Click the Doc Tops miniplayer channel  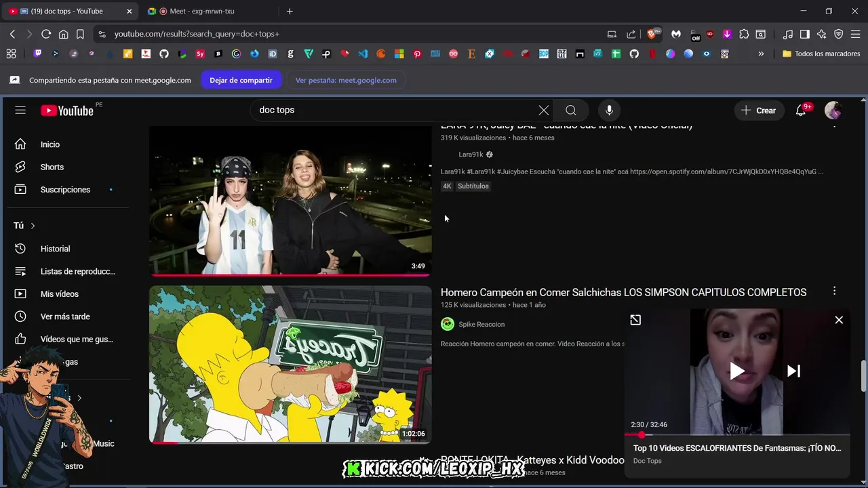pos(648,461)
